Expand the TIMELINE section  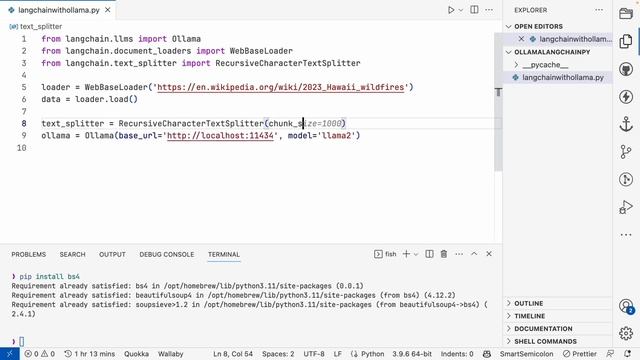529,316
